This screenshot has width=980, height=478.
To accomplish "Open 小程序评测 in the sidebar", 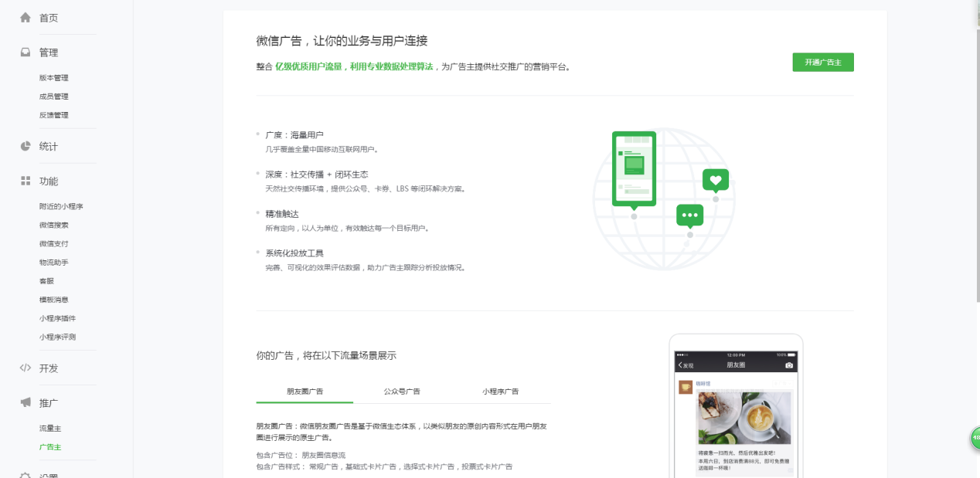I will pos(57,337).
